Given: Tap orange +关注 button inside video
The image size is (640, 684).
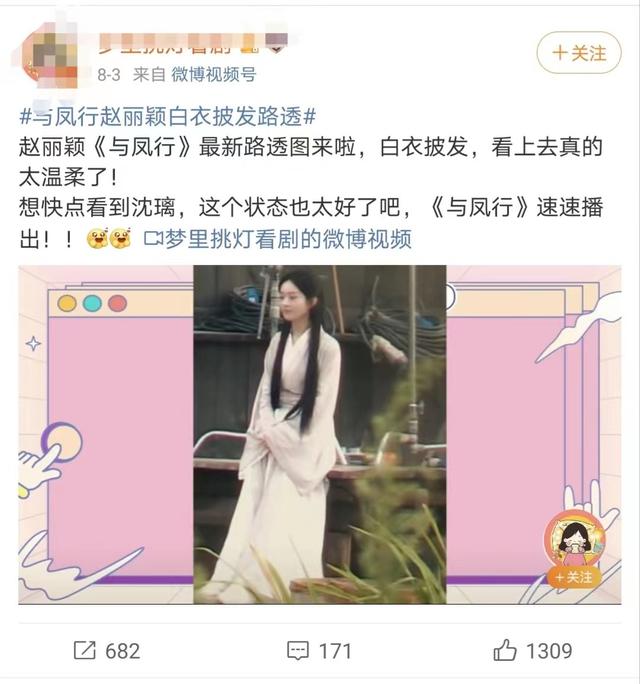Looking at the screenshot, I should (575, 577).
